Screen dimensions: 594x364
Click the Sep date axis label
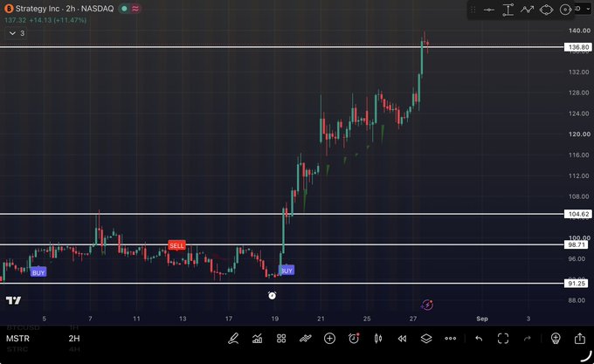(482, 319)
